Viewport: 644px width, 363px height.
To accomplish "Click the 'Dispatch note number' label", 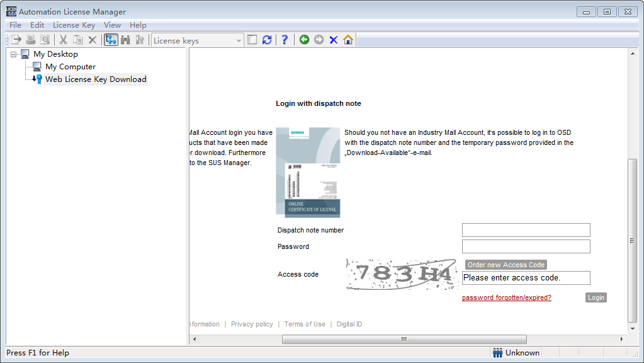I will [310, 230].
